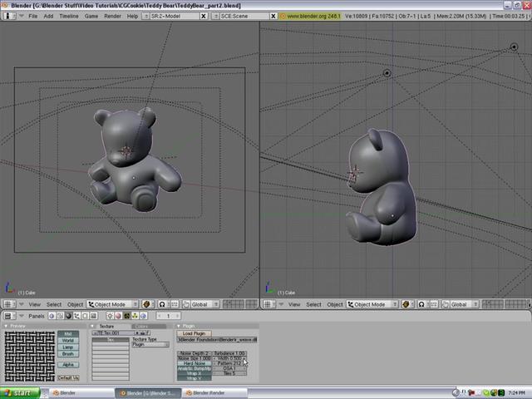The height and width of the screenshot is (399, 532).
Task: Select the Lamp preview toggle
Action: 68,347
